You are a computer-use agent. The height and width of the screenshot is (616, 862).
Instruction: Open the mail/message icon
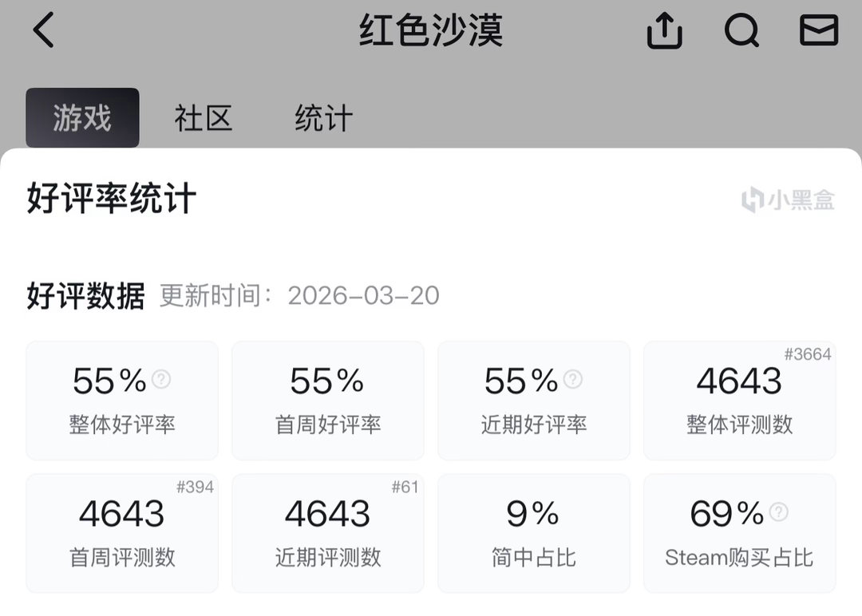[817, 30]
